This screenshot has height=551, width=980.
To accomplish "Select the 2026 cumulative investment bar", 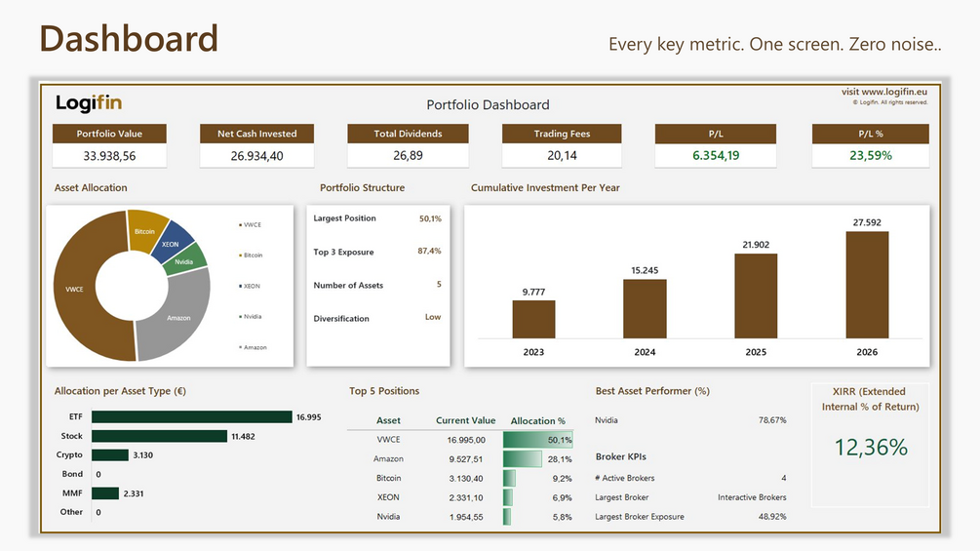I will click(867, 285).
